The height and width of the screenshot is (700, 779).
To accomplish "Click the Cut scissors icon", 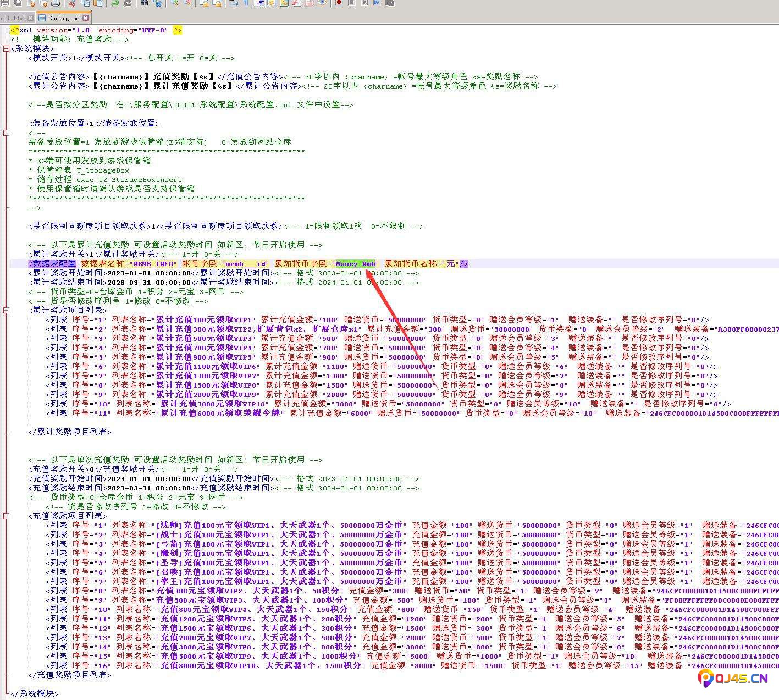I will point(72,3).
